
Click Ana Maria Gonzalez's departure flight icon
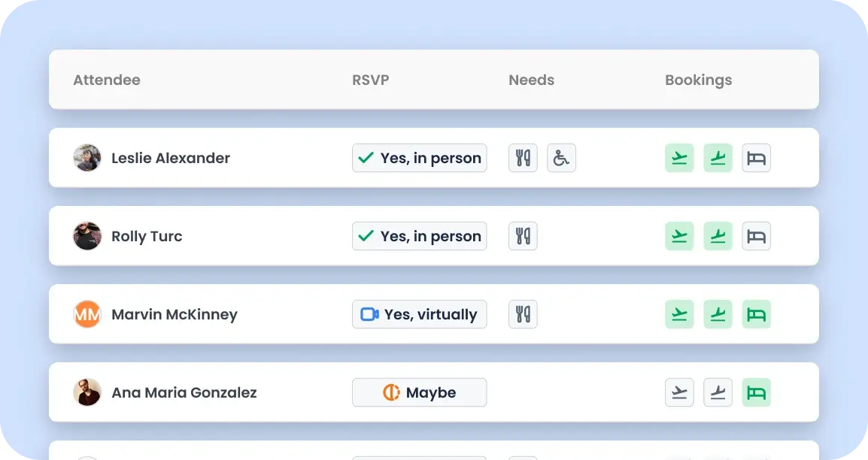679,392
